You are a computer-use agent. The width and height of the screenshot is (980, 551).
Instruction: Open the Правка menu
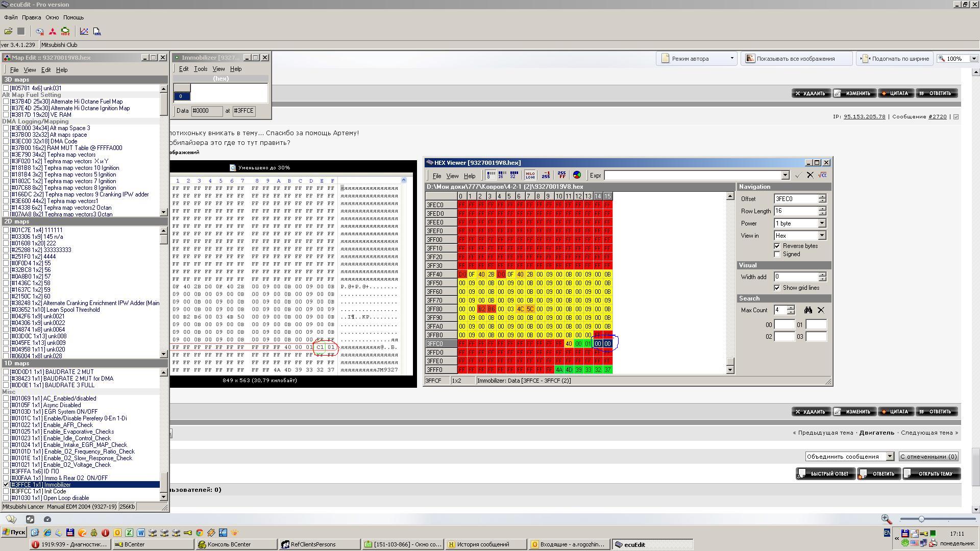pos(32,17)
